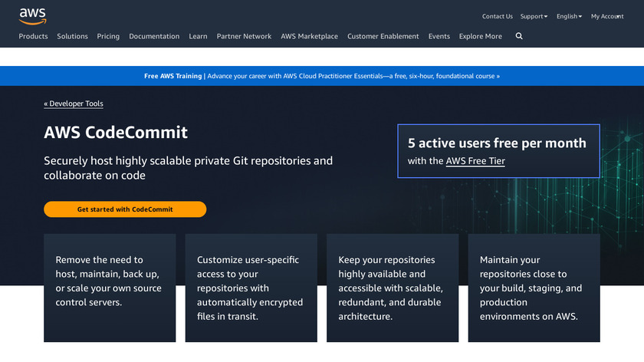The width and height of the screenshot is (644, 362).
Task: Open the Explore More menu
Action: tap(481, 36)
